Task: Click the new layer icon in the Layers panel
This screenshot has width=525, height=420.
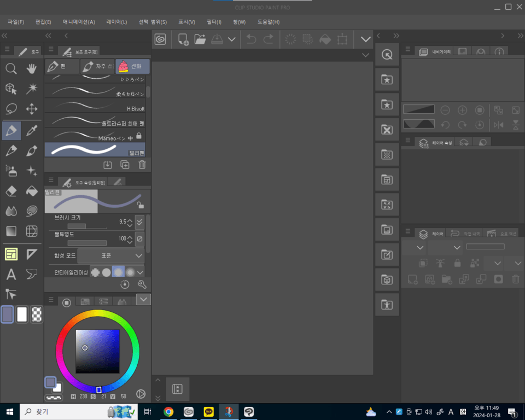Action: pos(413,279)
